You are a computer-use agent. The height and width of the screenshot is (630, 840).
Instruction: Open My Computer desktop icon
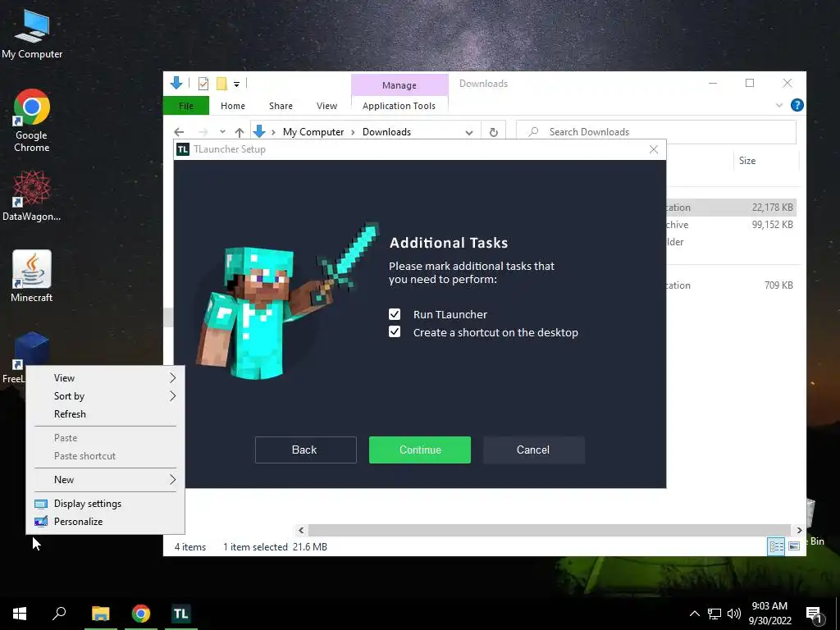point(32,34)
